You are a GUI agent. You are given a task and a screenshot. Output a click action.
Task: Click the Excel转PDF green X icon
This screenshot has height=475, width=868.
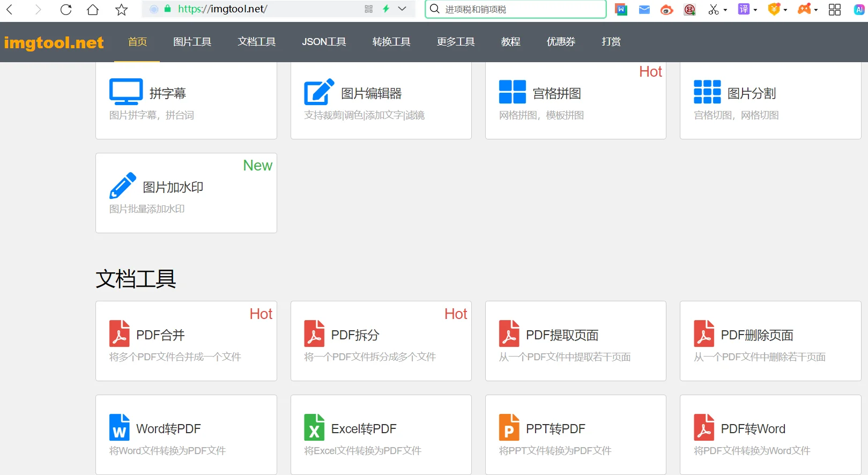(314, 427)
